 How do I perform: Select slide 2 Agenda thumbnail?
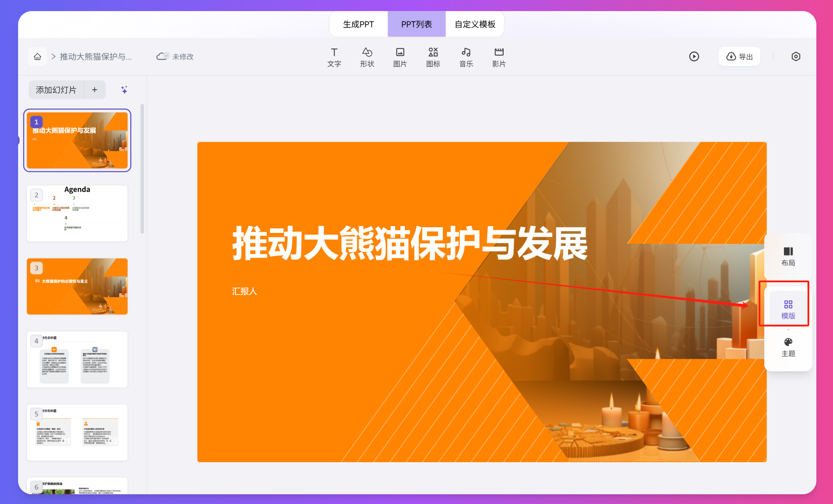tap(77, 213)
